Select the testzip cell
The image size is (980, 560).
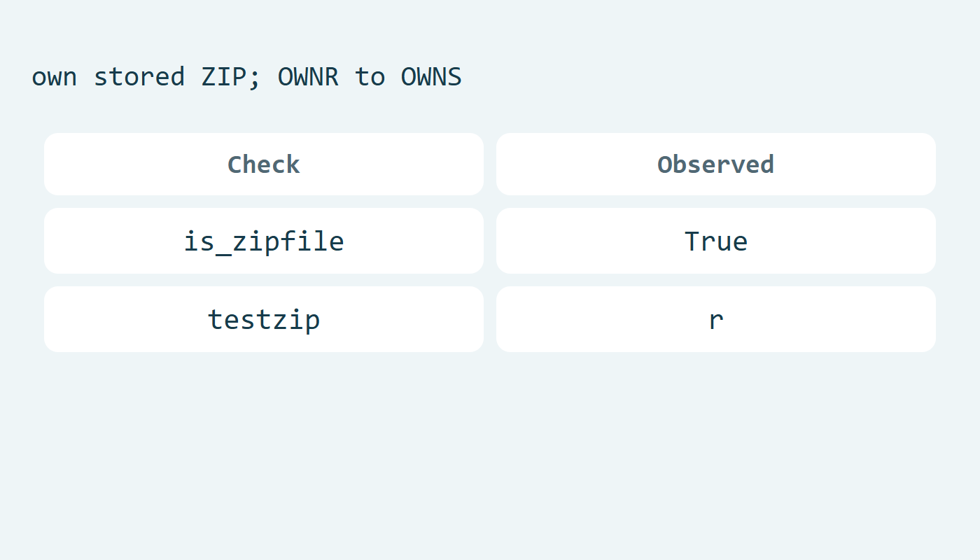[x=264, y=319]
